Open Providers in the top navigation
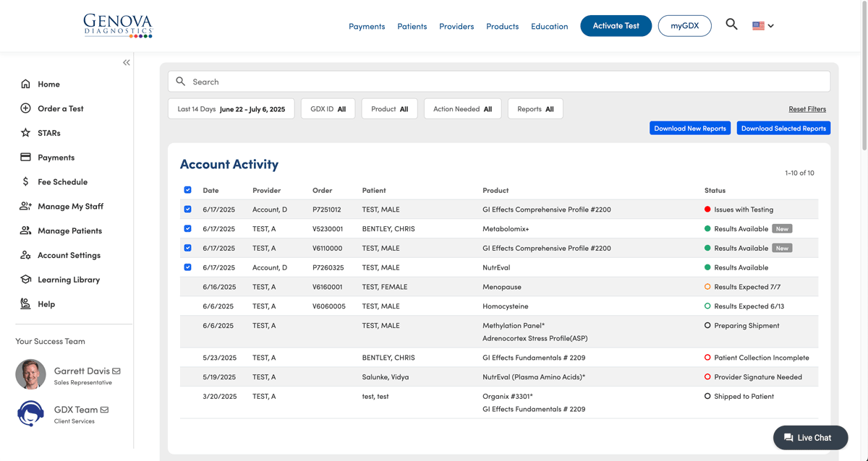This screenshot has width=868, height=461. tap(456, 26)
